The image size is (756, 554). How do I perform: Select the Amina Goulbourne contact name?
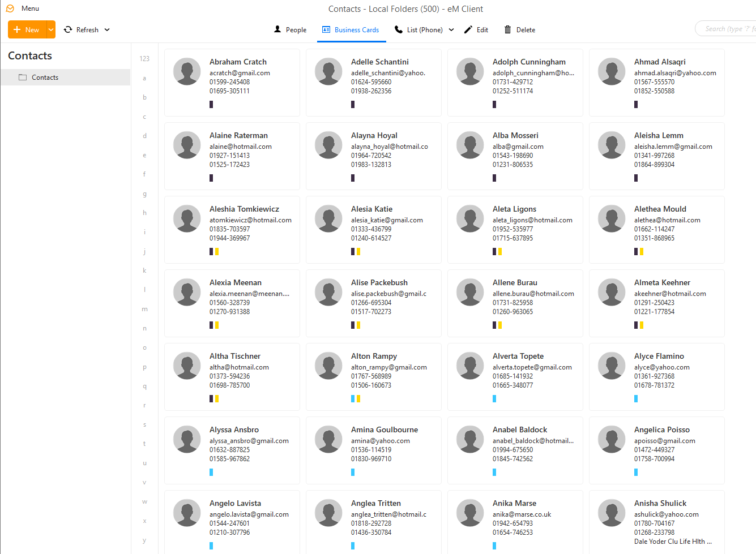(385, 430)
